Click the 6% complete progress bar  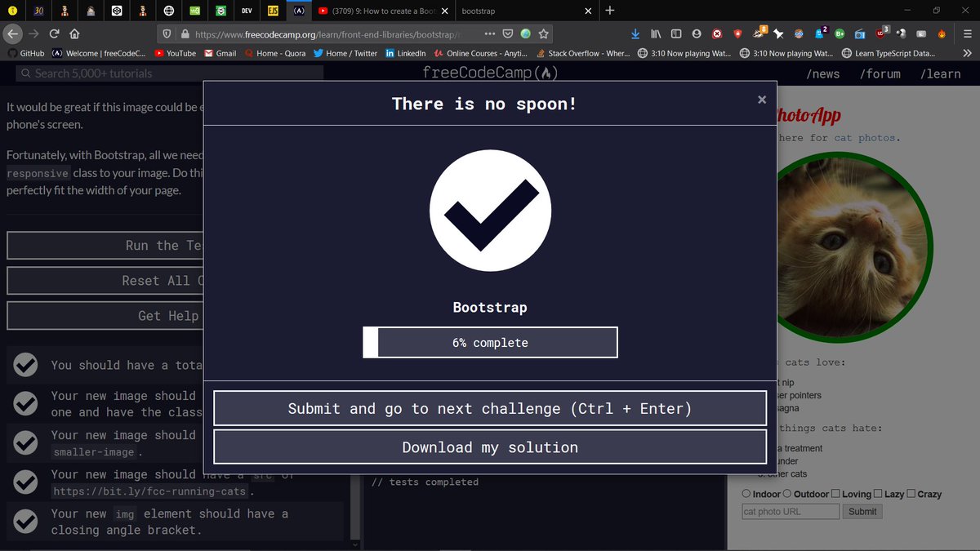click(x=490, y=343)
